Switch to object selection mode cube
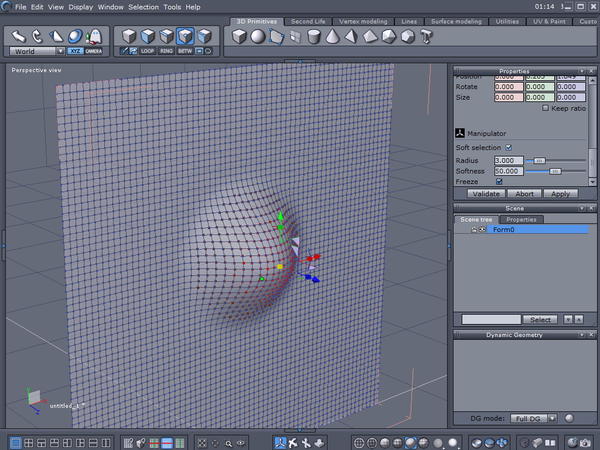 (x=129, y=36)
